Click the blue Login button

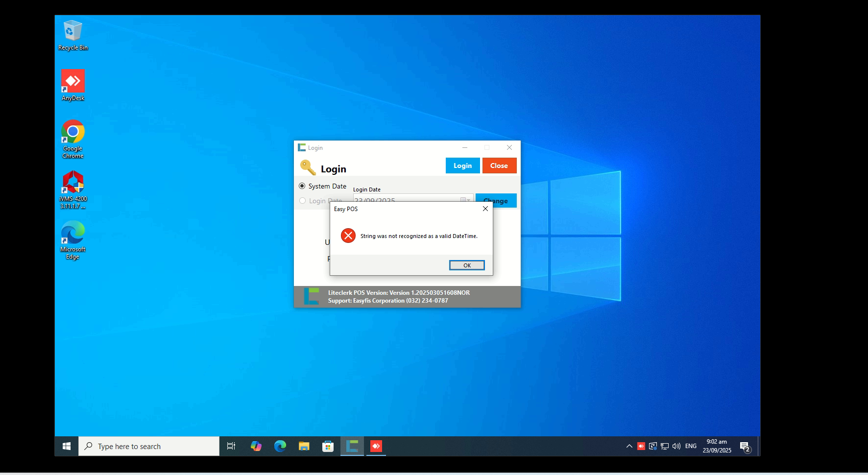[x=462, y=166]
